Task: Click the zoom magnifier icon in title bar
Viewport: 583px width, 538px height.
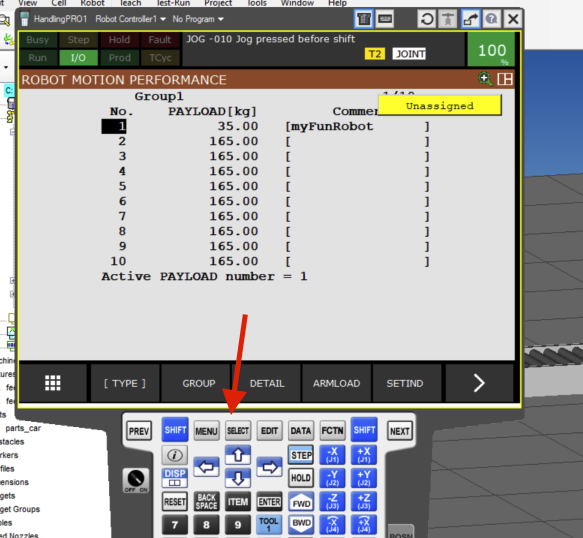Action: coord(485,79)
